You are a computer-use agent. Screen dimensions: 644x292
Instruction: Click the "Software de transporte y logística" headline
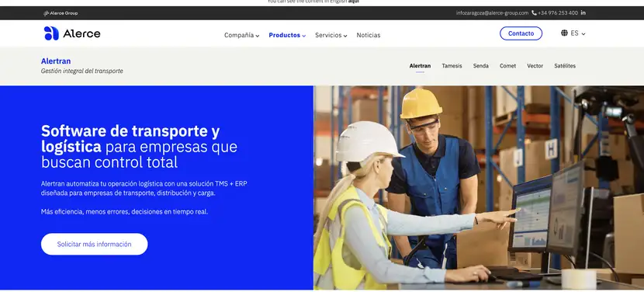[x=139, y=147]
